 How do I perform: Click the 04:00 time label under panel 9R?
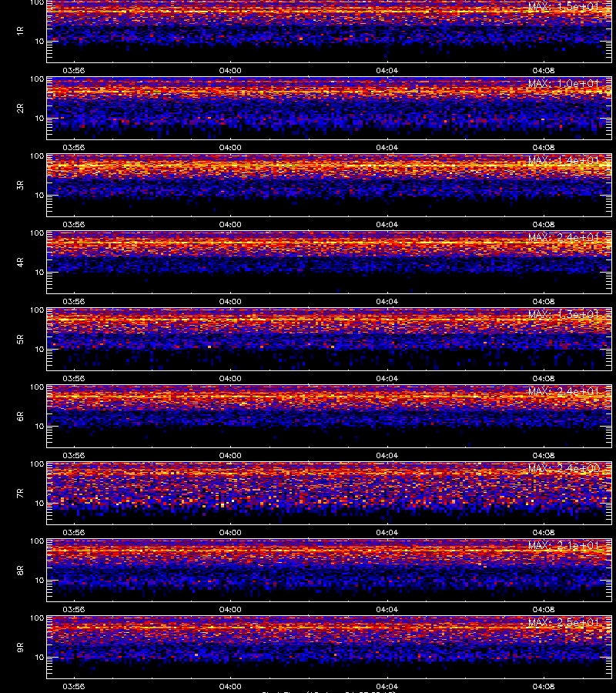click(230, 686)
